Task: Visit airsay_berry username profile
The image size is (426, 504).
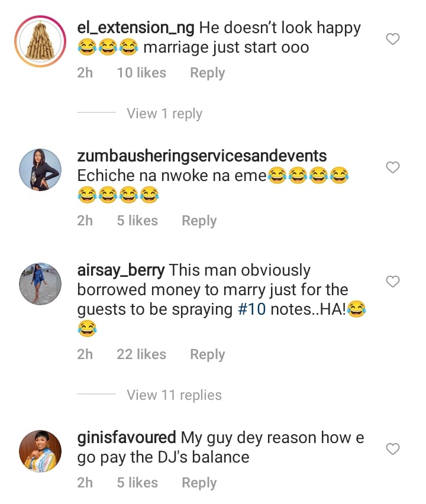Action: 121,270
